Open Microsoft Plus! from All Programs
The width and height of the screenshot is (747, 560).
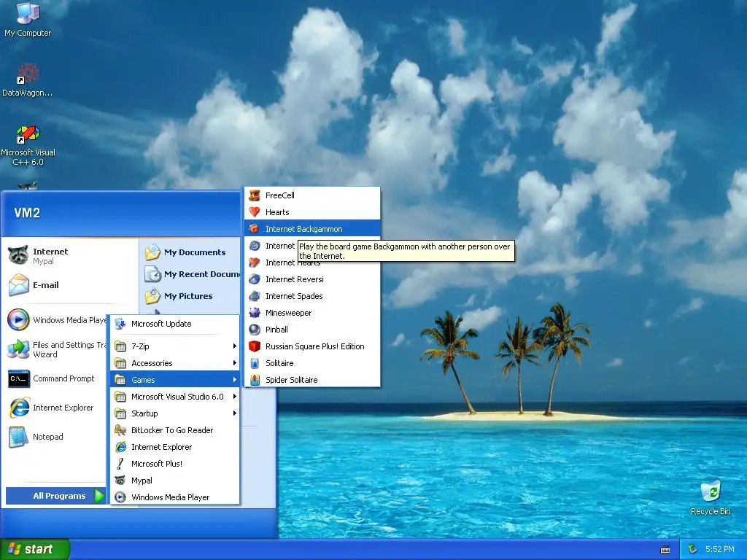click(175, 463)
